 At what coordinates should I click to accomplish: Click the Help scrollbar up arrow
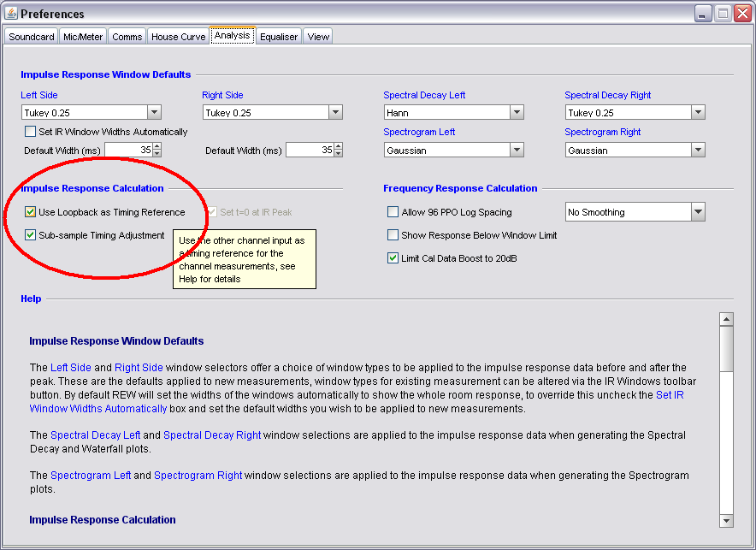(726, 319)
